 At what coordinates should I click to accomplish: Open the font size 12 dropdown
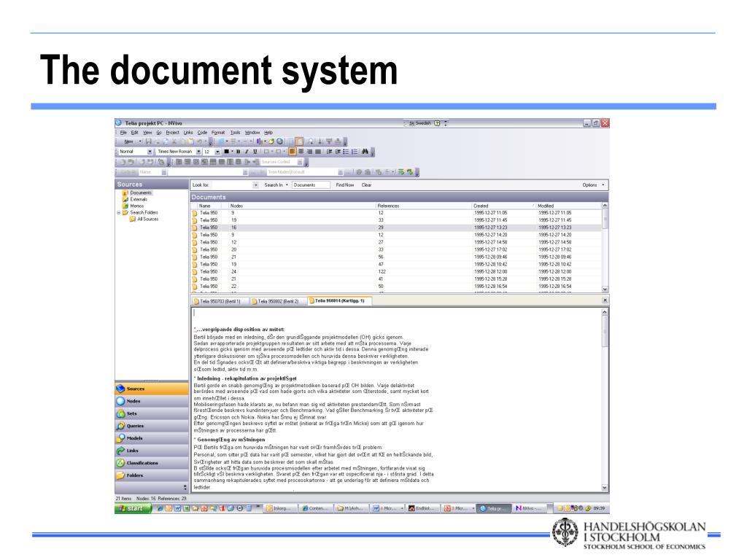point(217,152)
